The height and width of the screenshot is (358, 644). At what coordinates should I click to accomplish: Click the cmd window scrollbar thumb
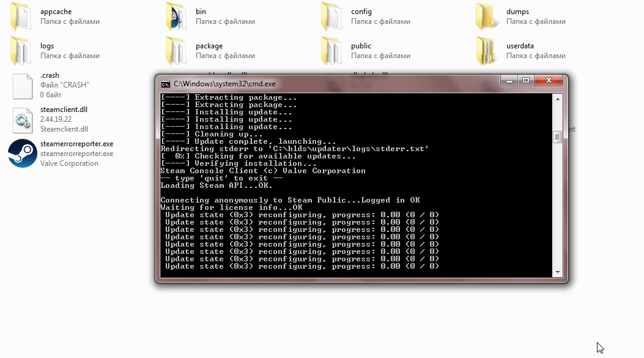tap(557, 137)
